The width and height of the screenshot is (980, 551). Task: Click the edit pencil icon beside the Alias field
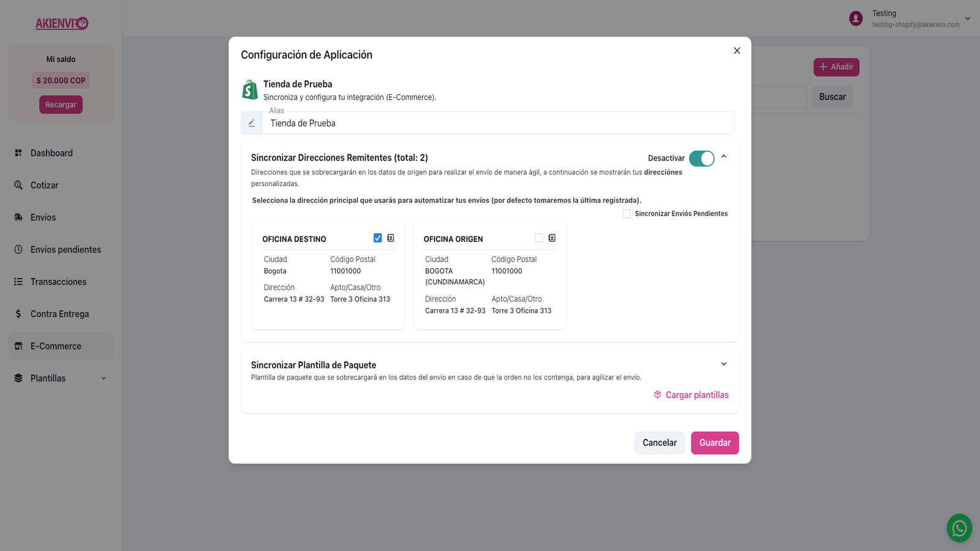tap(251, 122)
